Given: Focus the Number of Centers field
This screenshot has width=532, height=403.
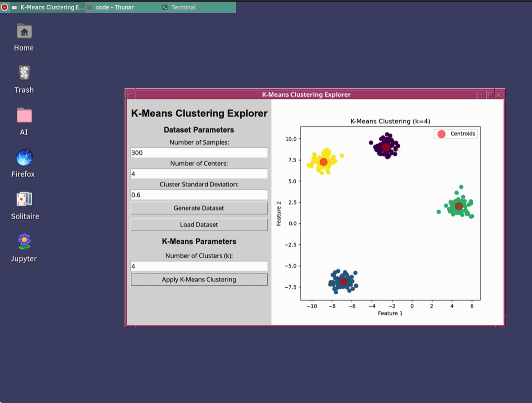Looking at the screenshot, I should click(199, 174).
